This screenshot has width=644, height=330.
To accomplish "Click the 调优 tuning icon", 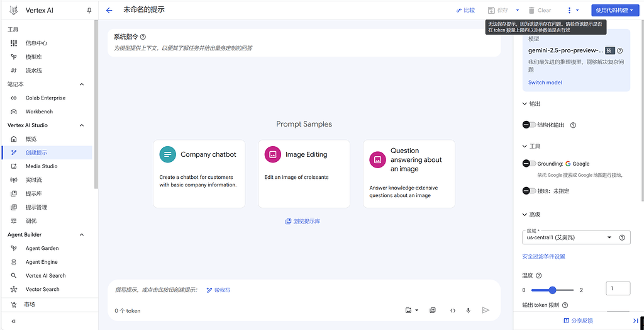I will tap(14, 221).
